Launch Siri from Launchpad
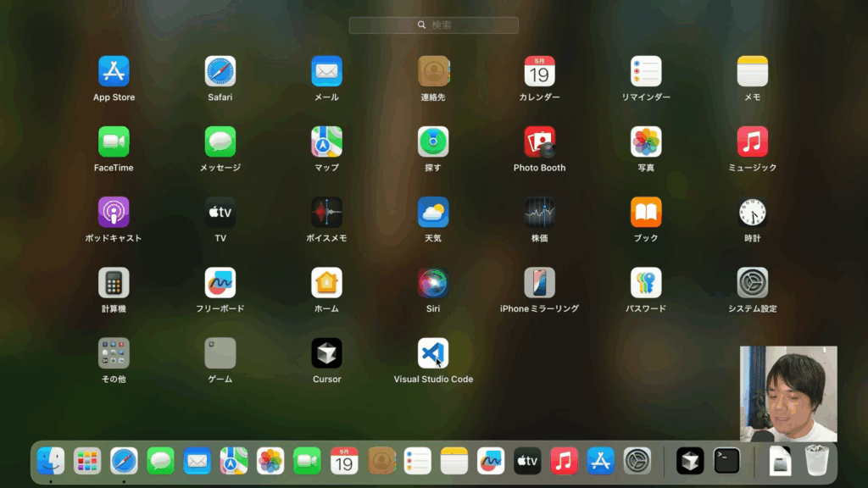 click(x=433, y=283)
